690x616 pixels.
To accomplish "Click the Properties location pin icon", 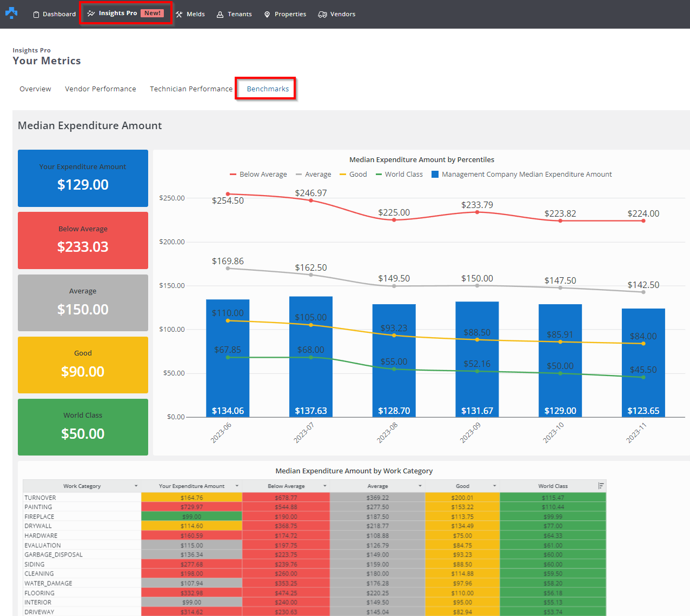I will pyautogui.click(x=267, y=15).
